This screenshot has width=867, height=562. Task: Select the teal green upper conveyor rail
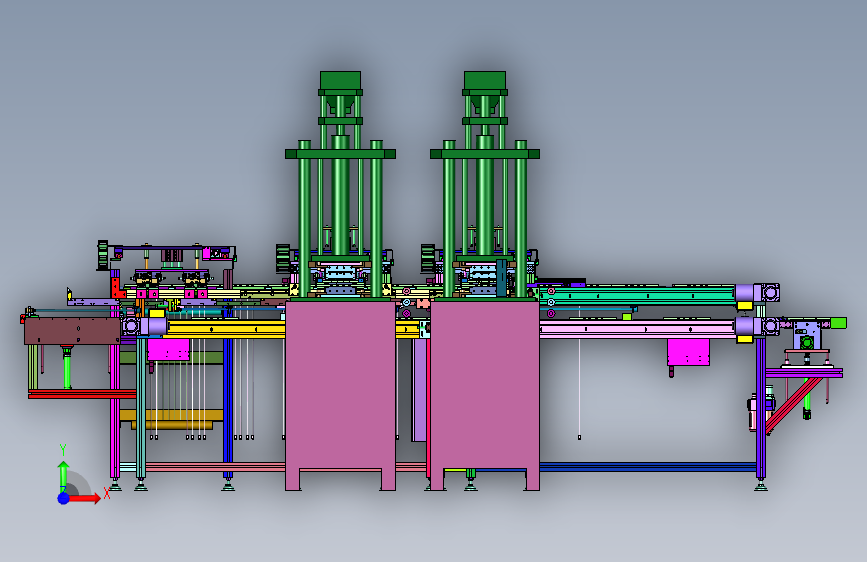pos(638,295)
